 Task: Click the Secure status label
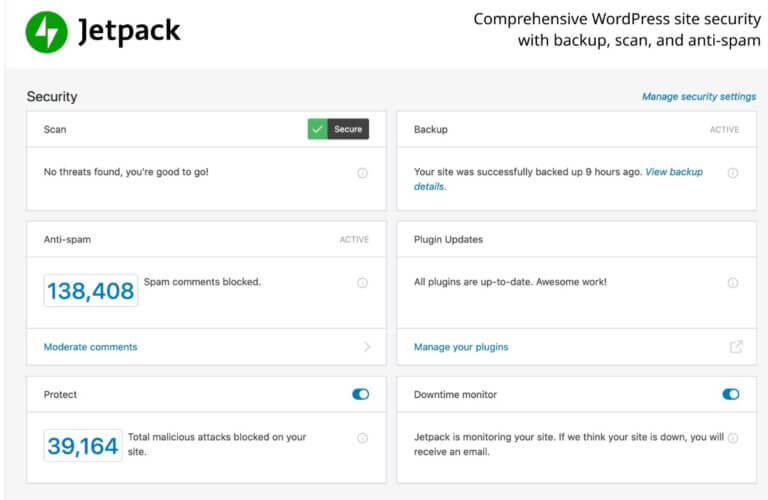(348, 129)
